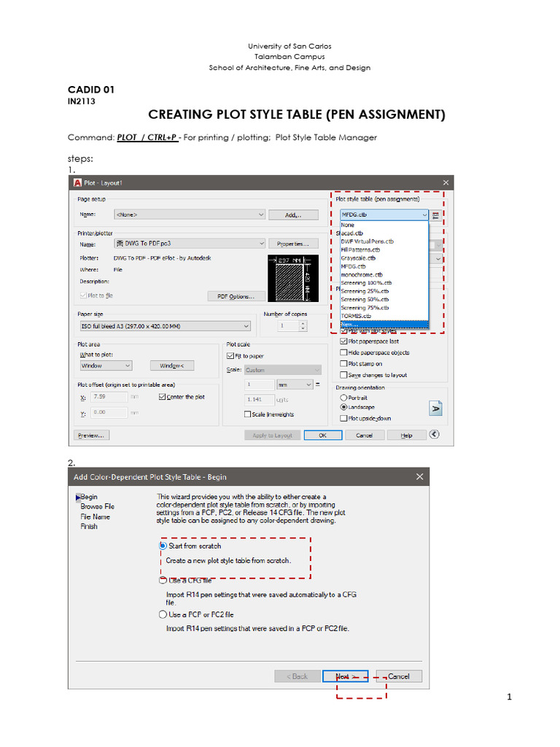Select Use a CFG file option
This screenshot has width=560, height=747.
[163, 580]
